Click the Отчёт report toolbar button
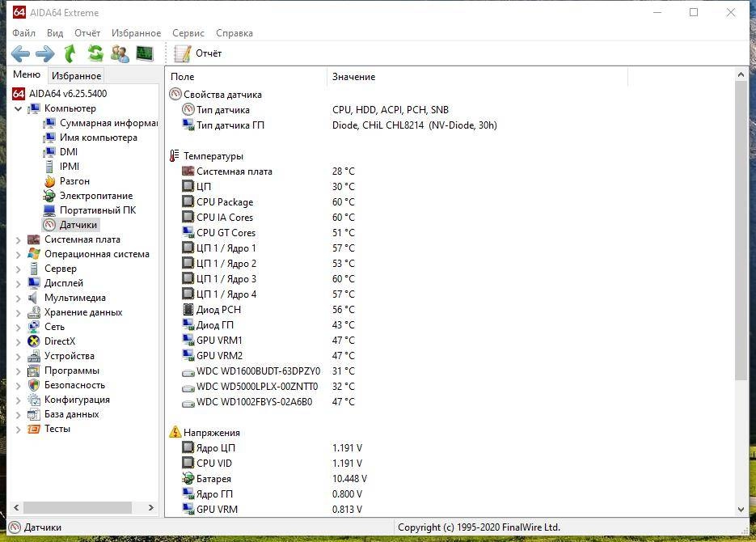Screen dimensions: 756x542 pyautogui.click(x=197, y=53)
